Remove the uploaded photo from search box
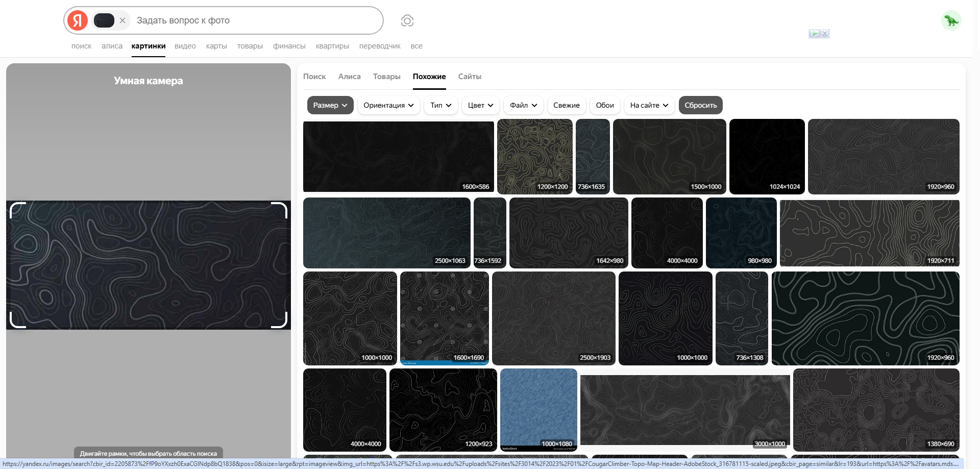 [x=122, y=20]
